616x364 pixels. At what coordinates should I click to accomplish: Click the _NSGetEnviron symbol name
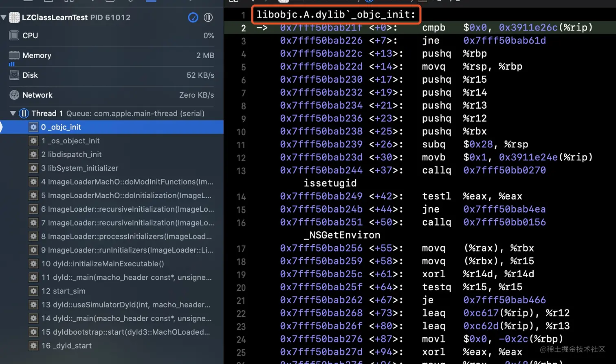342,235
